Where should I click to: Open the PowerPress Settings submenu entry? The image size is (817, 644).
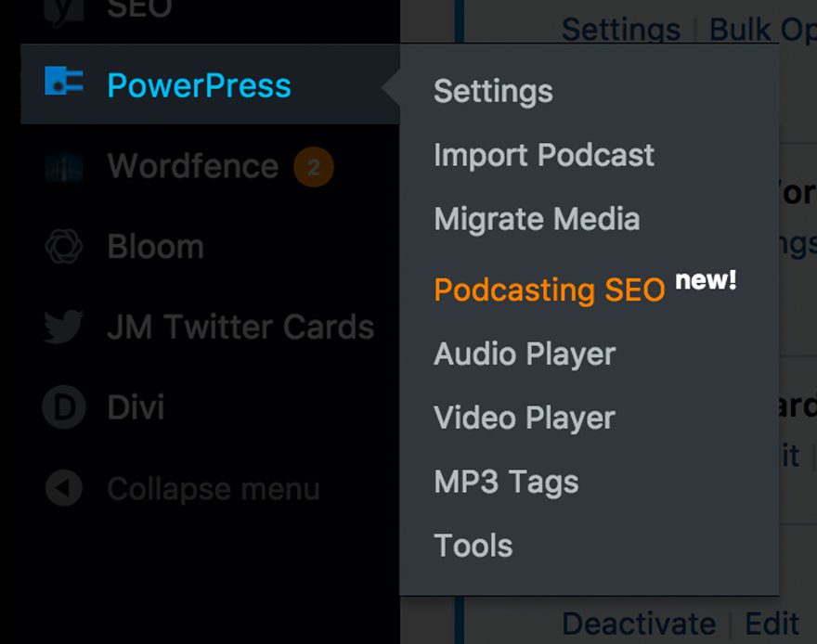click(x=493, y=91)
